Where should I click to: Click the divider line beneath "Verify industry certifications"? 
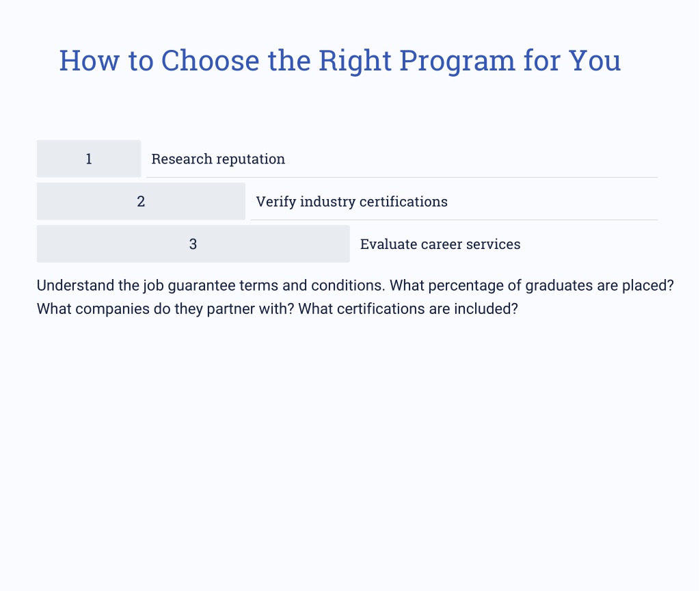pos(454,220)
